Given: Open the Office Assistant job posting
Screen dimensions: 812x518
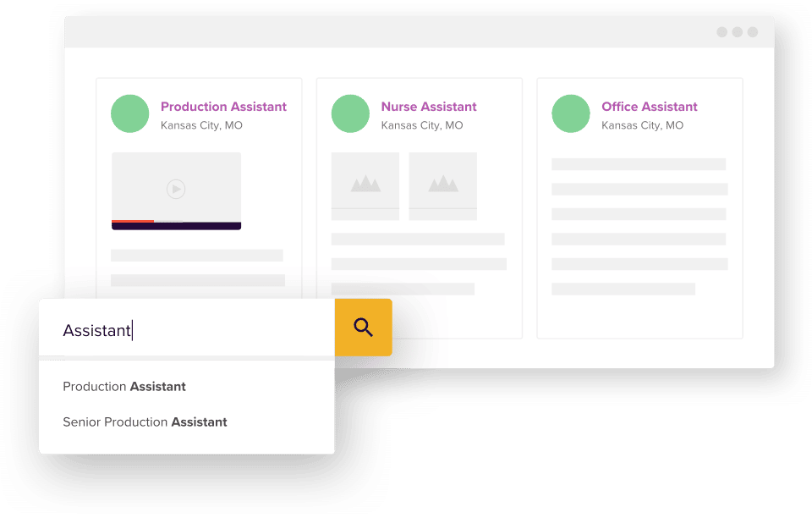Looking at the screenshot, I should tap(649, 107).
